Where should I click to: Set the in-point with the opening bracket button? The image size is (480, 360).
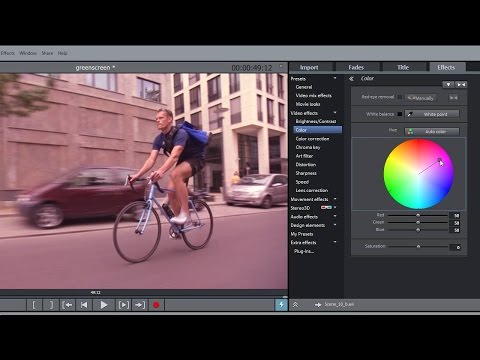pos(34,305)
